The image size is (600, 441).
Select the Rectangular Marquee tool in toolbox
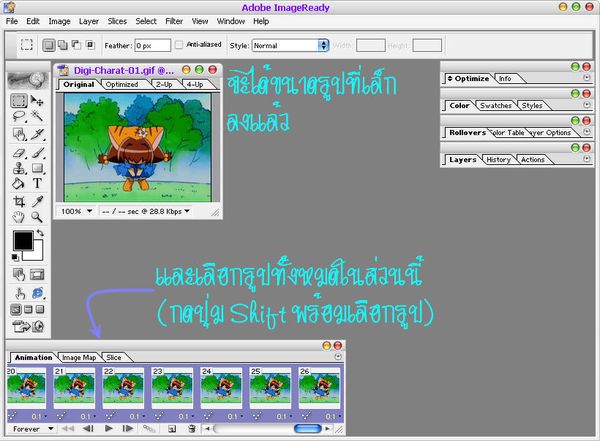(x=19, y=101)
